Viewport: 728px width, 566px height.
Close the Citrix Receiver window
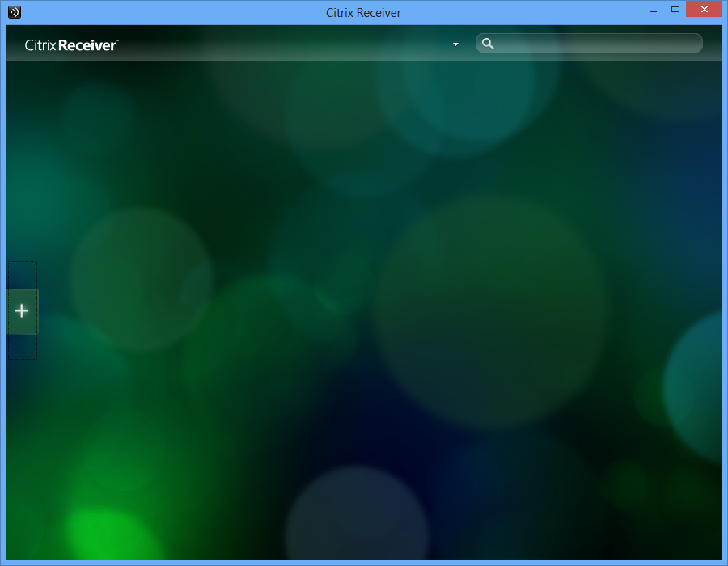(704, 9)
